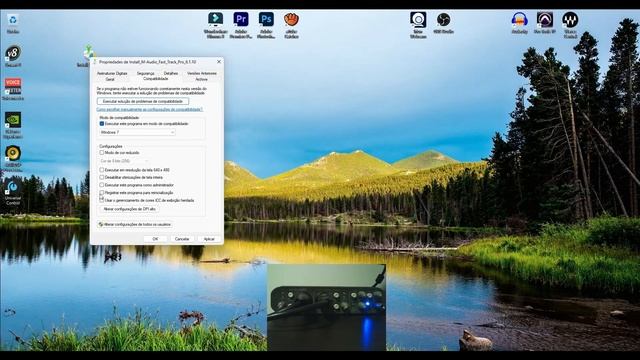Switch to the Assinaturas Digitais tab
The width and height of the screenshot is (640, 360).
pyautogui.click(x=112, y=73)
